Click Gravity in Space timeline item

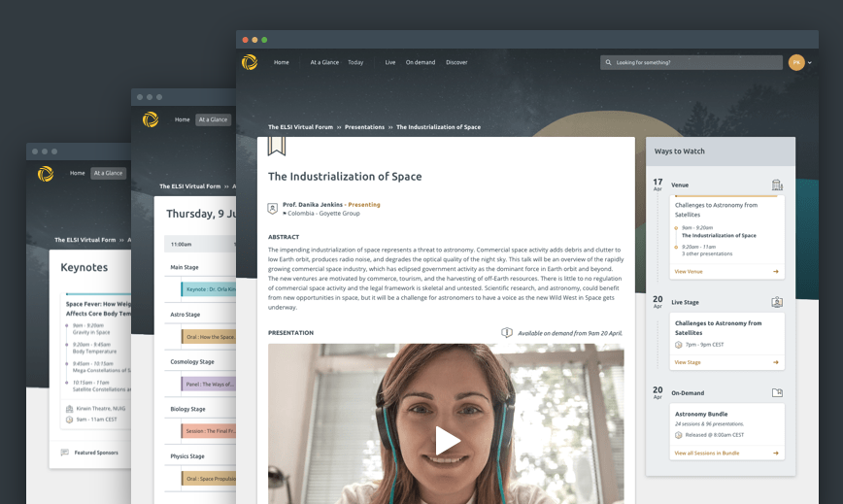[x=91, y=332]
